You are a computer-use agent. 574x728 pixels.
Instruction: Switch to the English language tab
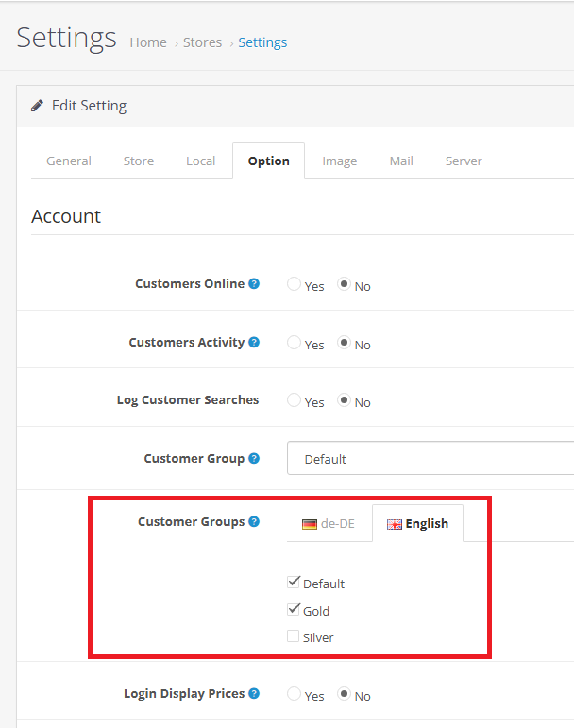coord(417,524)
